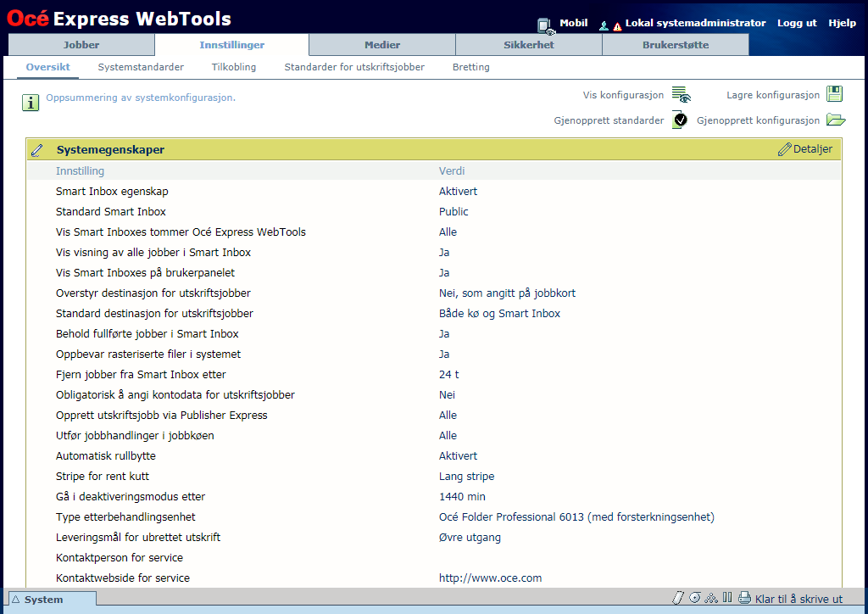Click the Systemegenskaper section title
This screenshot has width=868, height=614.
click(x=110, y=149)
